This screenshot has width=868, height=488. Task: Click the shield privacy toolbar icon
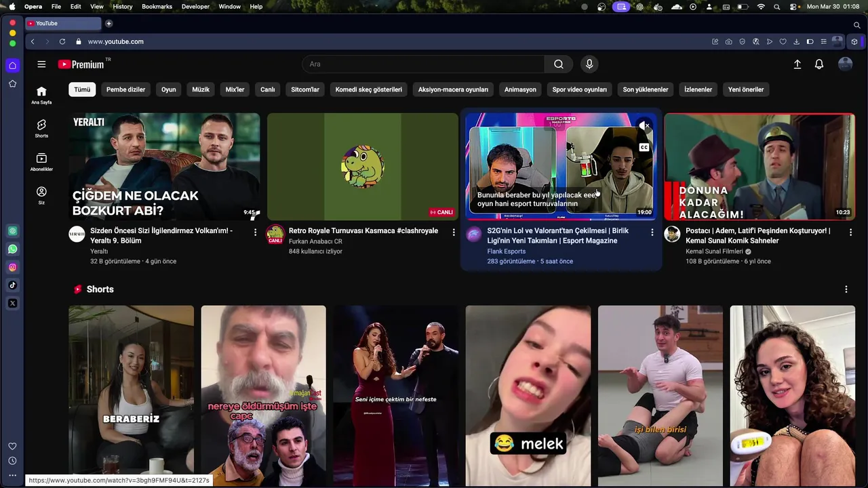742,41
